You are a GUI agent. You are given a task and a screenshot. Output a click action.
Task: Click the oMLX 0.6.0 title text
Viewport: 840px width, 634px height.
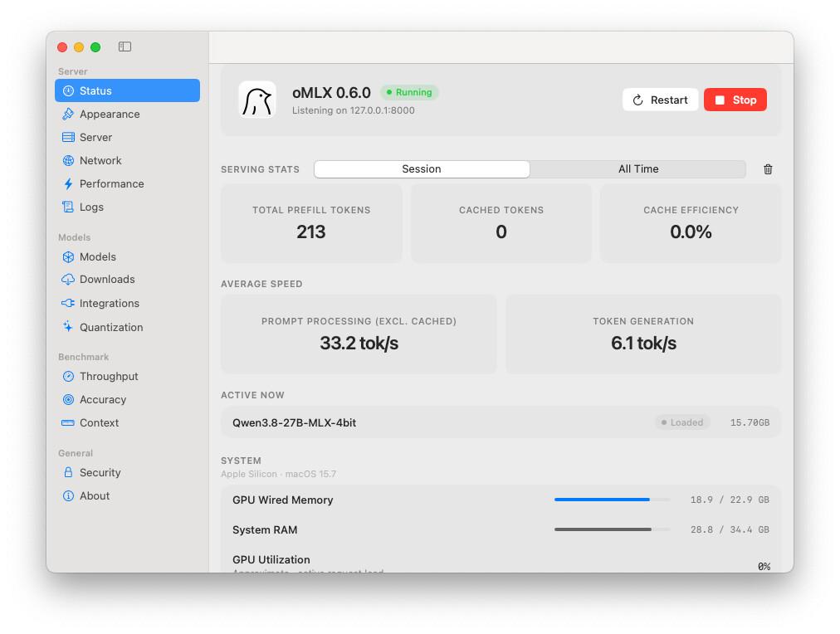coord(331,93)
